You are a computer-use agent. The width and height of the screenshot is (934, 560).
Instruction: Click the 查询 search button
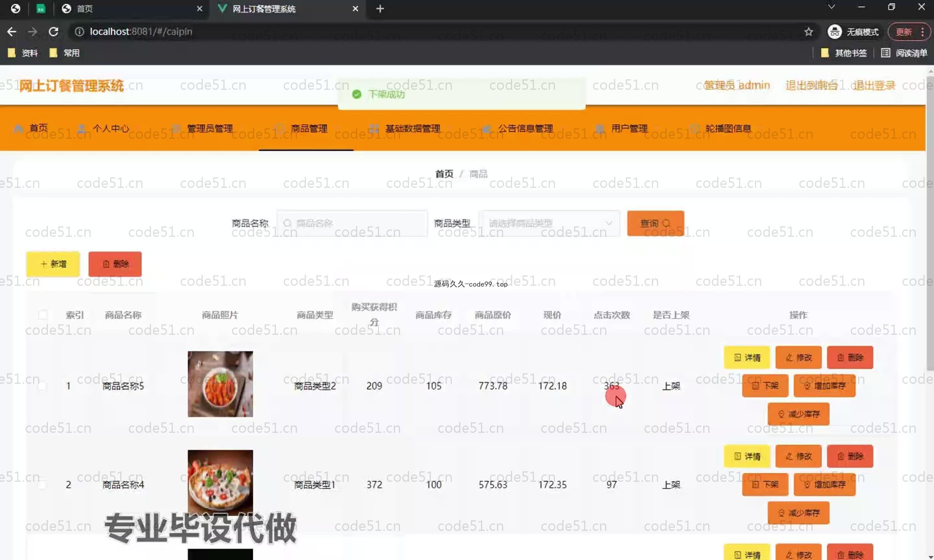pos(655,223)
